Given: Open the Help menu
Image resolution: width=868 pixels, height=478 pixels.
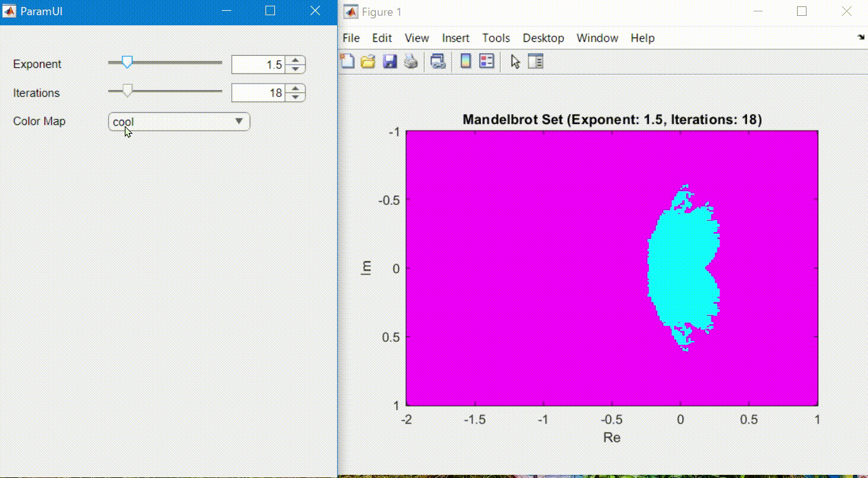Looking at the screenshot, I should [x=642, y=38].
